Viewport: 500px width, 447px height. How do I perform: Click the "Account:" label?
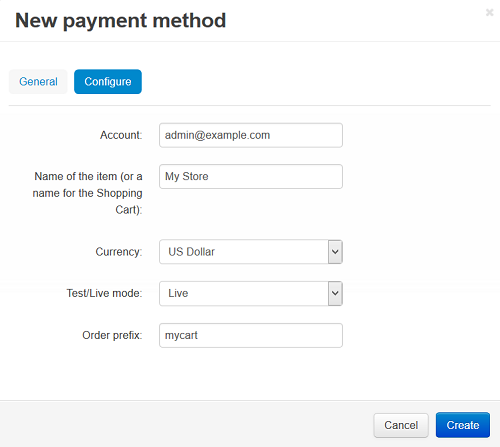[121, 135]
